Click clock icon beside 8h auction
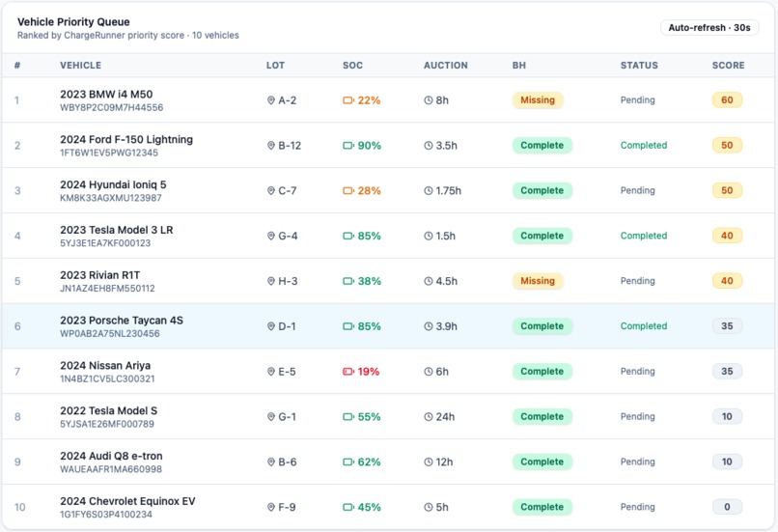This screenshot has height=532, width=778. (x=429, y=100)
